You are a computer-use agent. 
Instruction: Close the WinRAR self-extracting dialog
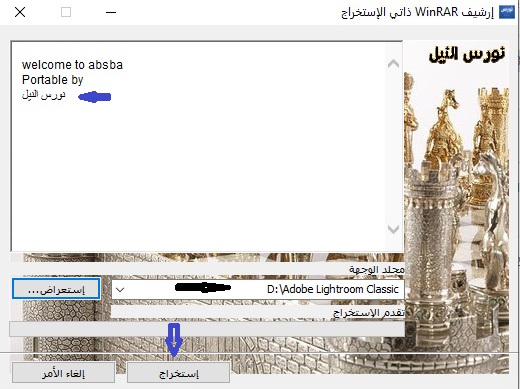click(20, 12)
